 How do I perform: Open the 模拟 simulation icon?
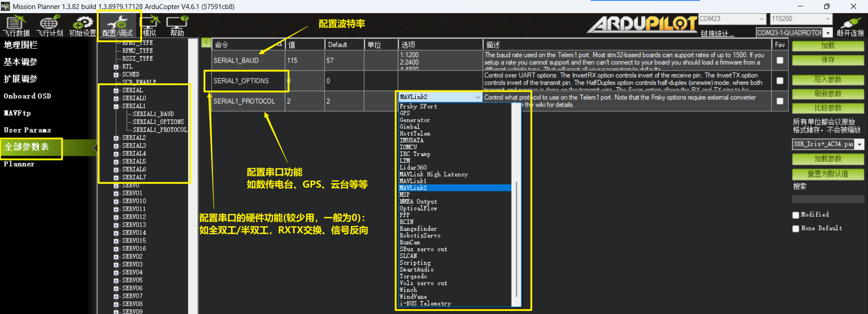tap(150, 26)
